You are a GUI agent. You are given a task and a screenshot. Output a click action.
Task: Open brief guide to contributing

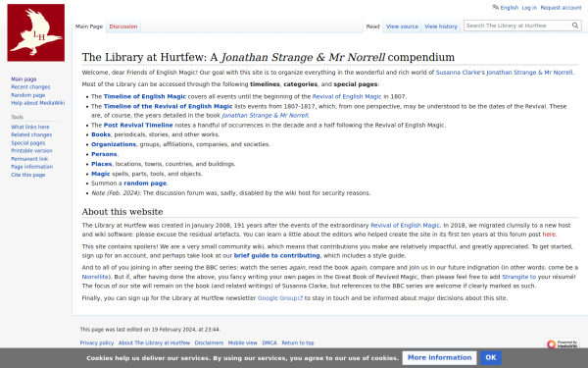click(276, 255)
